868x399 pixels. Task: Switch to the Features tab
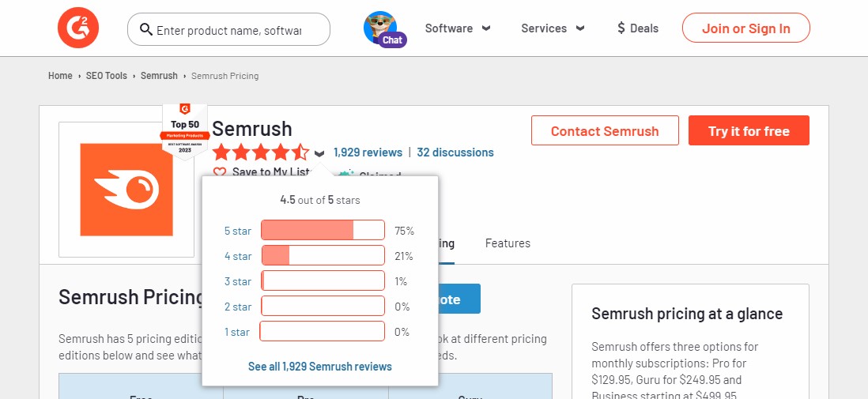coord(508,243)
